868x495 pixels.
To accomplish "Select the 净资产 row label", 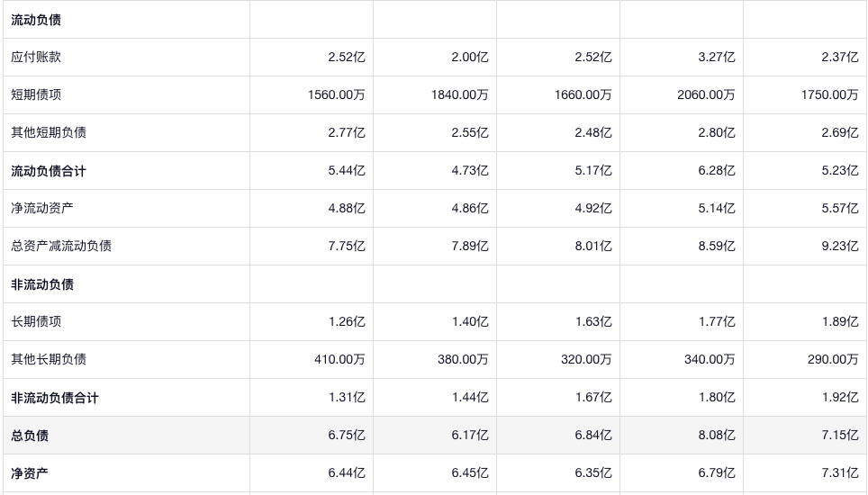I will click(x=30, y=473).
